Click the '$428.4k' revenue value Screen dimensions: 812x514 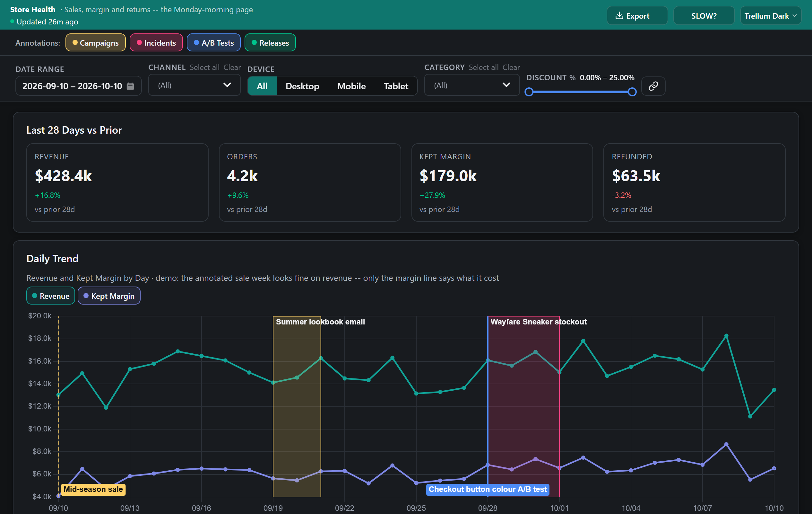tap(64, 176)
